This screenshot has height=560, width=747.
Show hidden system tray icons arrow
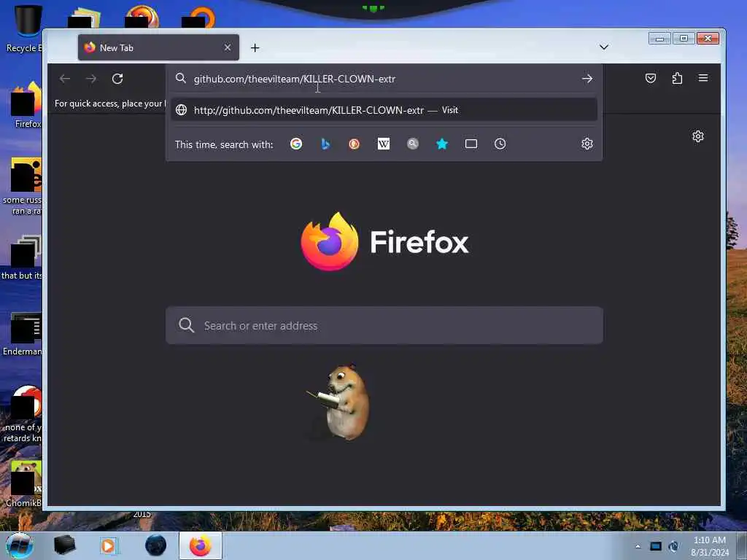click(x=638, y=546)
